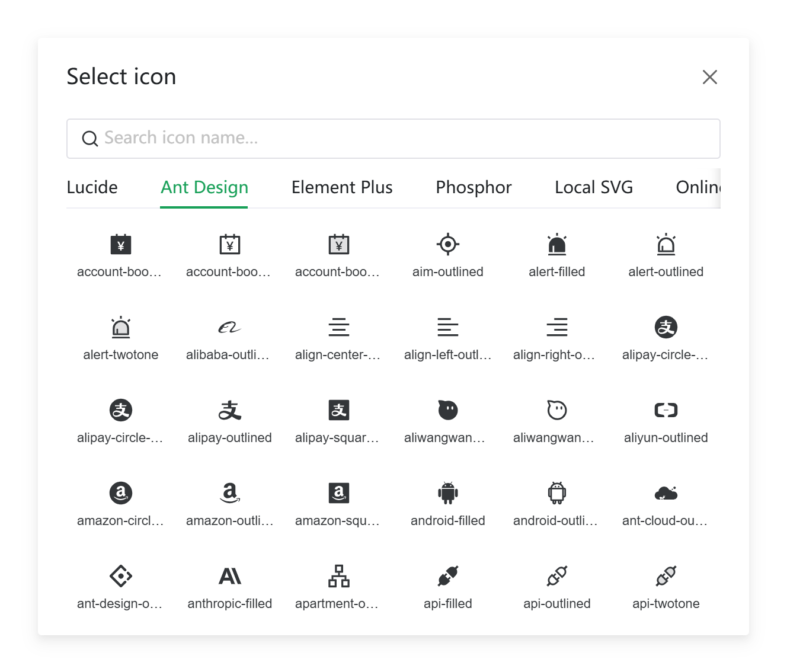
Task: Choose the aliyun-outlined icon
Action: pos(666,410)
